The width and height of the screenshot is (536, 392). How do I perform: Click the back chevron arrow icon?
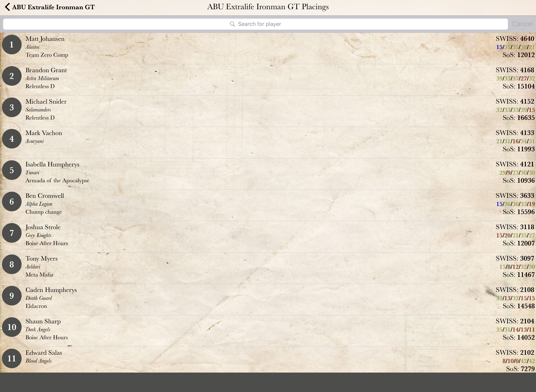click(7, 7)
